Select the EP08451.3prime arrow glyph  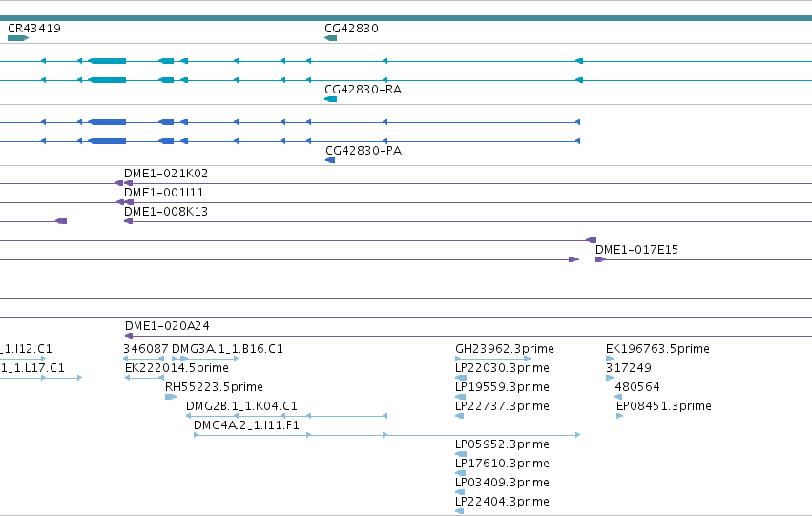pos(619,416)
